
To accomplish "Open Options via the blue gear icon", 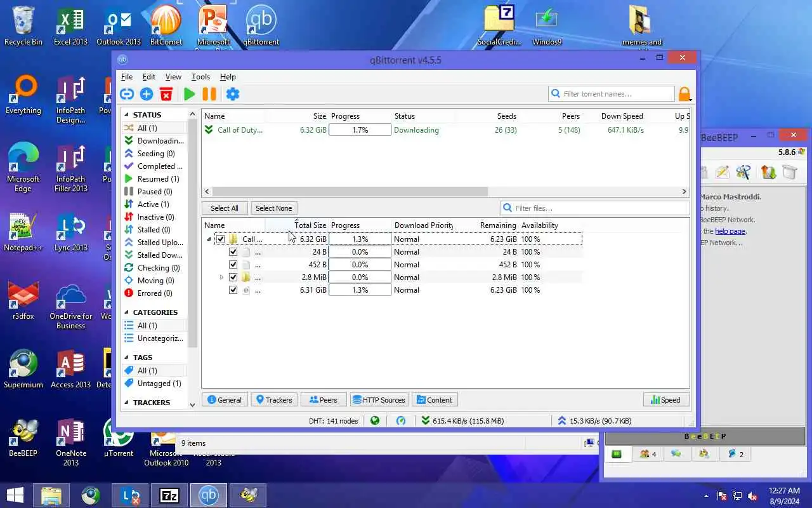I will pyautogui.click(x=233, y=94).
